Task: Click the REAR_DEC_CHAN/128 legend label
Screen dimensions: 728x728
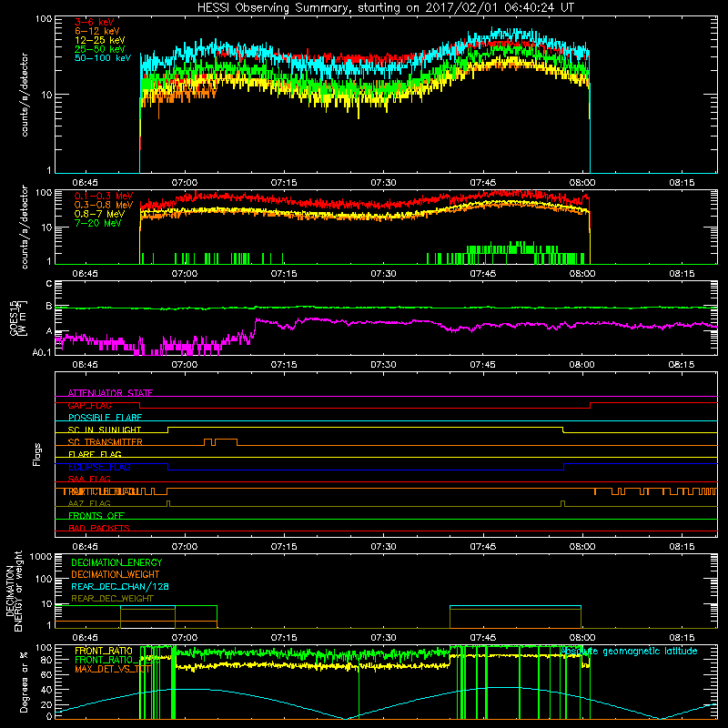Action: pos(120,586)
